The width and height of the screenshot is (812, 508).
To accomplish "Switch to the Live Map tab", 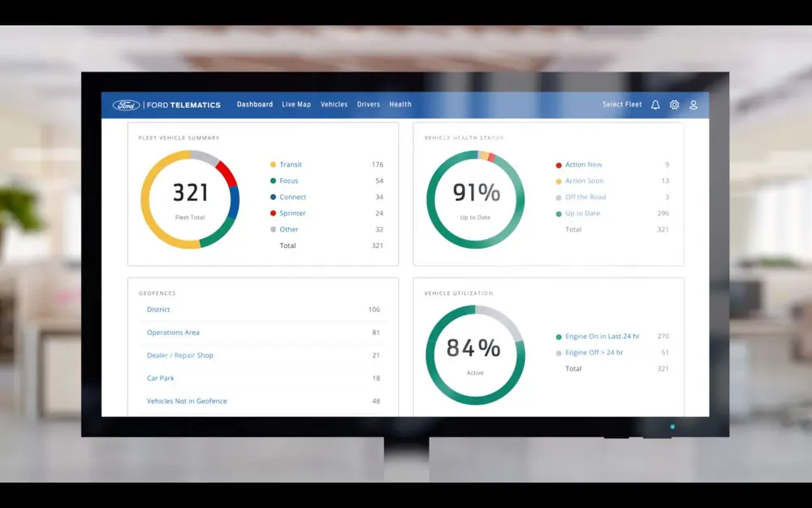I will [x=296, y=104].
